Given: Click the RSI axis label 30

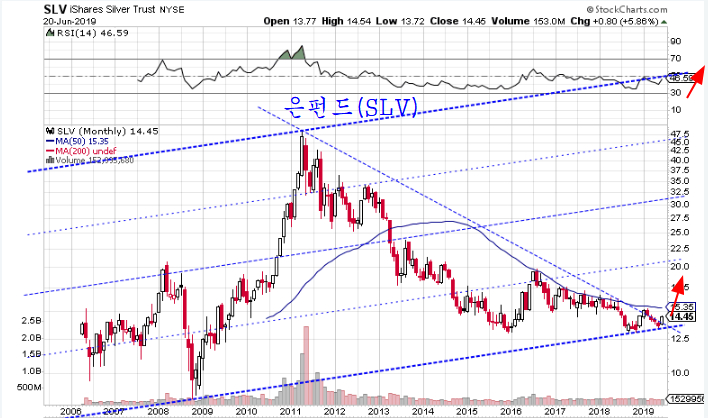Looking at the screenshot, I should pyautogui.click(x=675, y=93).
